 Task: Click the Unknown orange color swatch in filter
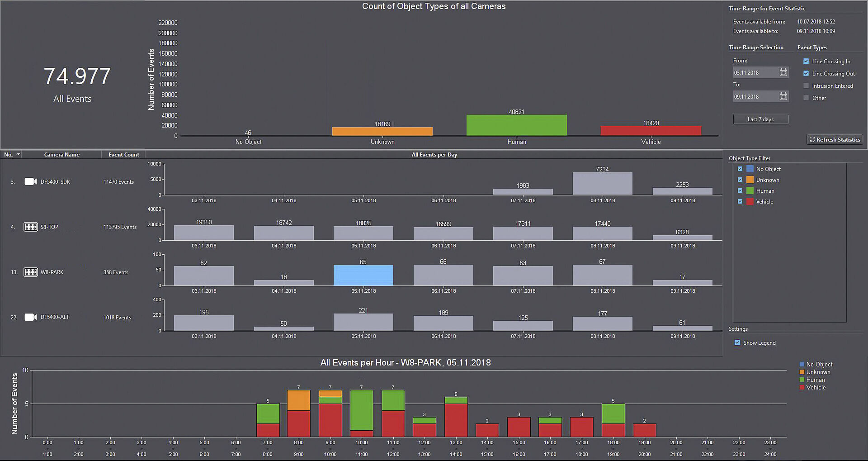point(750,180)
